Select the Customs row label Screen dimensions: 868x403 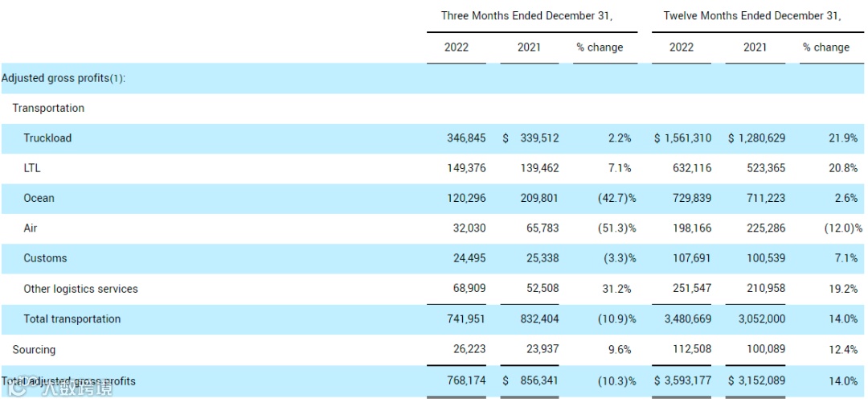tap(45, 258)
